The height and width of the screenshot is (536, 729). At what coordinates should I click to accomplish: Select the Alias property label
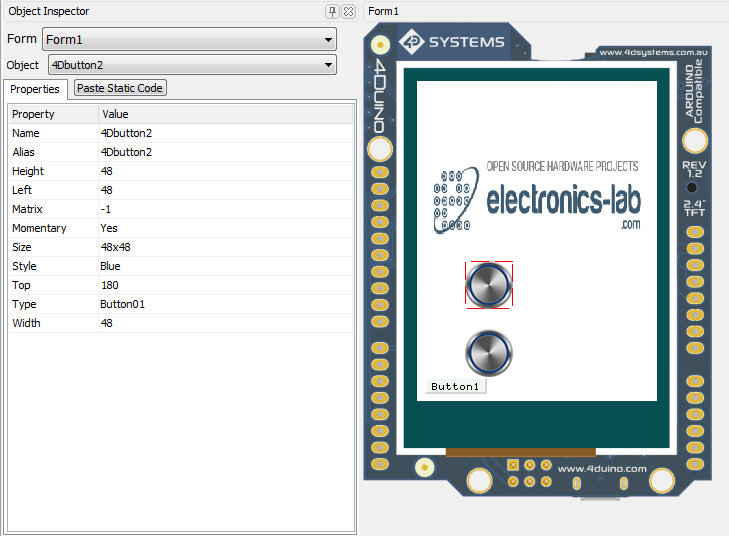[x=24, y=152]
